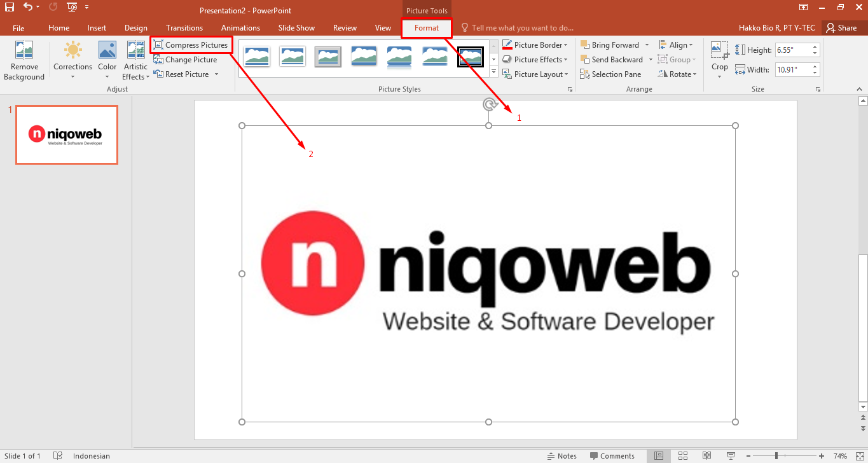Click Bring Forward

[610, 45]
